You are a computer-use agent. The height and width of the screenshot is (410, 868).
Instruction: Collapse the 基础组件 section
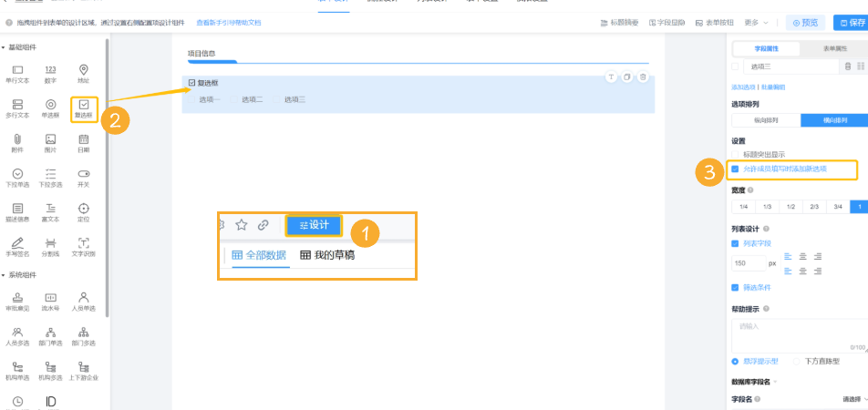(4, 47)
